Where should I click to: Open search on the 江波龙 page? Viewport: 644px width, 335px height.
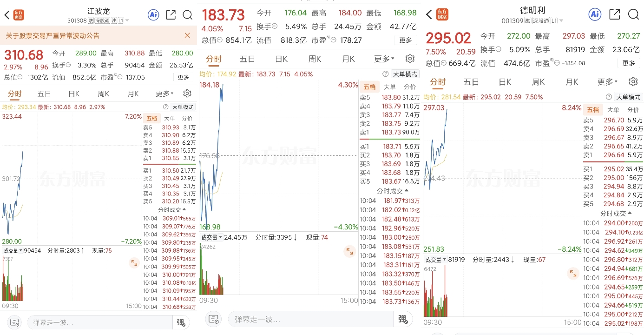pyautogui.click(x=188, y=15)
